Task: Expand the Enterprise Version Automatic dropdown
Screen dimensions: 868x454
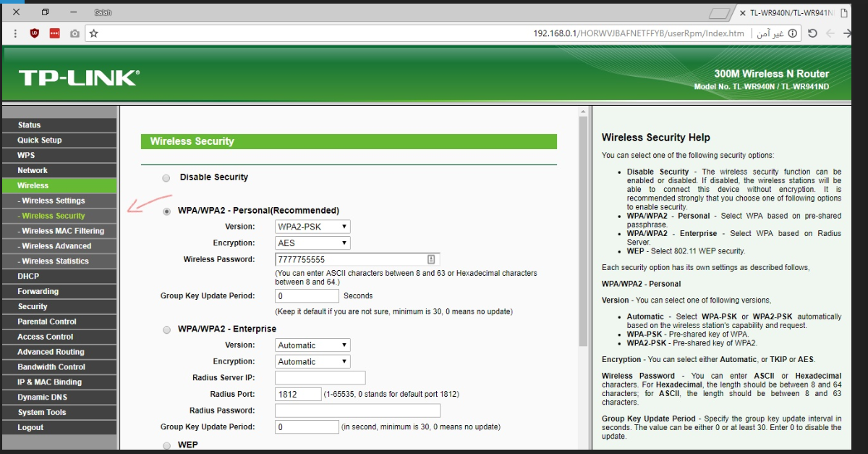Action: pyautogui.click(x=312, y=345)
